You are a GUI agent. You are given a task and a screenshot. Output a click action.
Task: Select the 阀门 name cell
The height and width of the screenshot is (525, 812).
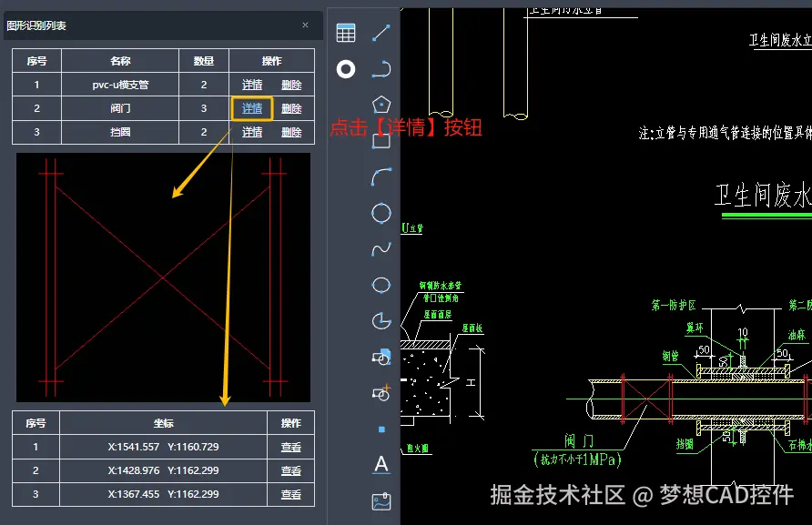[x=120, y=108]
